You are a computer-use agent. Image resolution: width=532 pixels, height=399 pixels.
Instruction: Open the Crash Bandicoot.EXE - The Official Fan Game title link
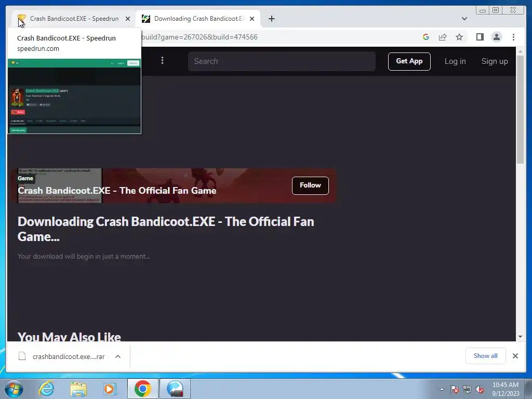click(117, 191)
